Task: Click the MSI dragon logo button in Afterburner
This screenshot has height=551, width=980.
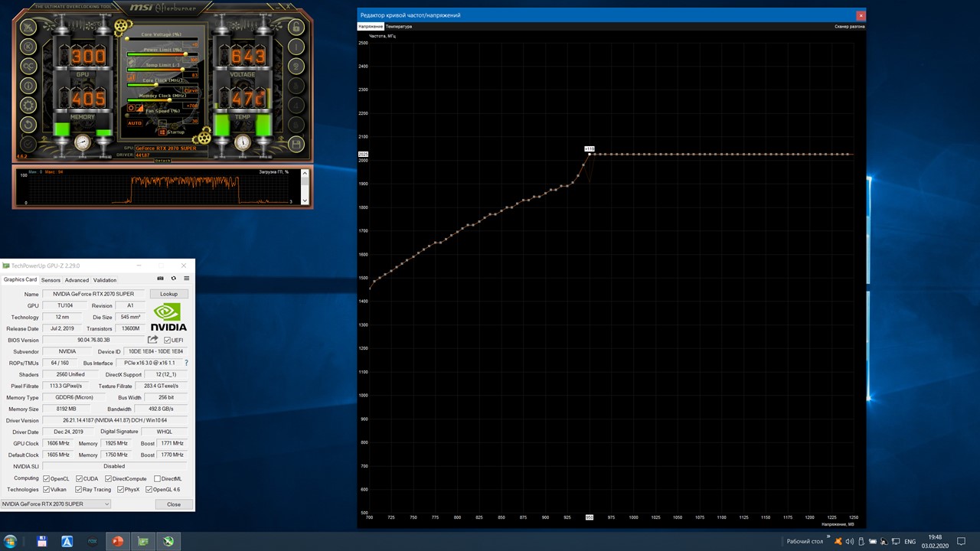Action: (x=28, y=26)
